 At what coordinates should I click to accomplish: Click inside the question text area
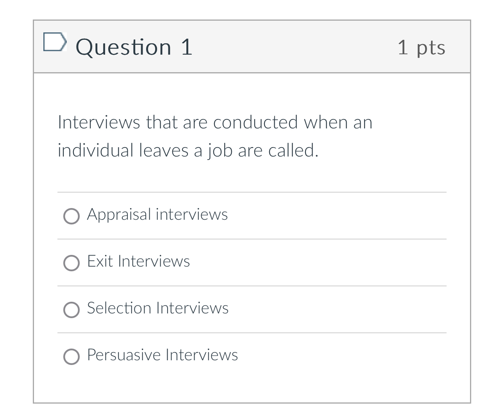click(215, 136)
